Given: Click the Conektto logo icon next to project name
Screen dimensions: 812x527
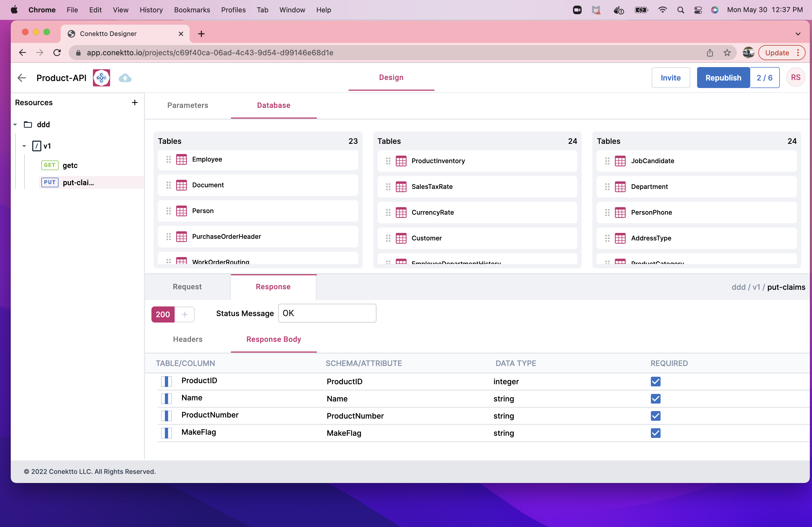Looking at the screenshot, I should (101, 78).
